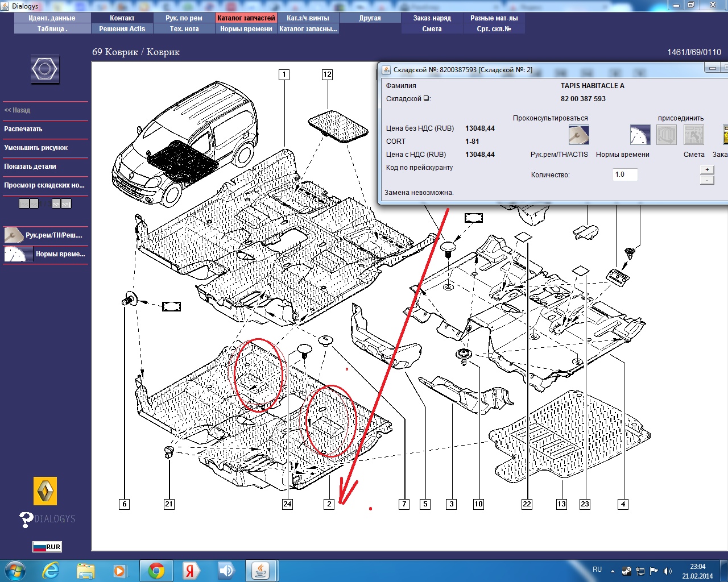Click the yellow Renault diamond logo

[45, 491]
